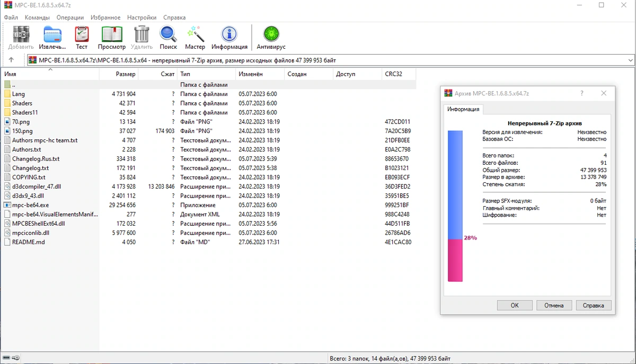636x364 pixels.
Task: Click the parent folder '..' icon
Action: (7, 85)
